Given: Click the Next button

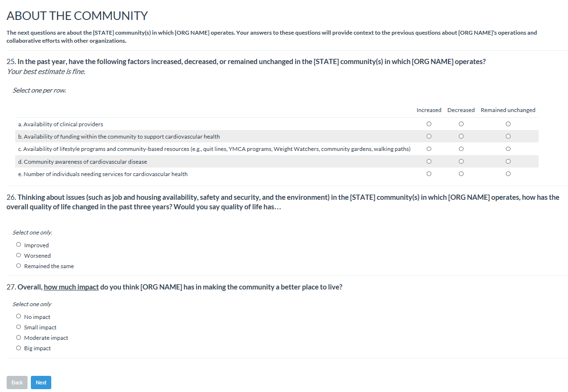Looking at the screenshot, I should tap(41, 383).
